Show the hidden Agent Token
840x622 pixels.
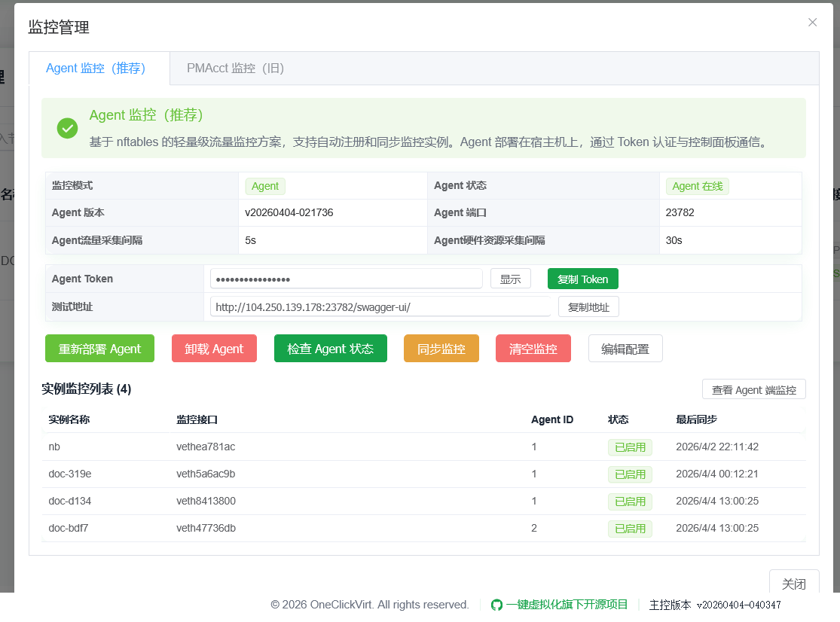click(510, 279)
